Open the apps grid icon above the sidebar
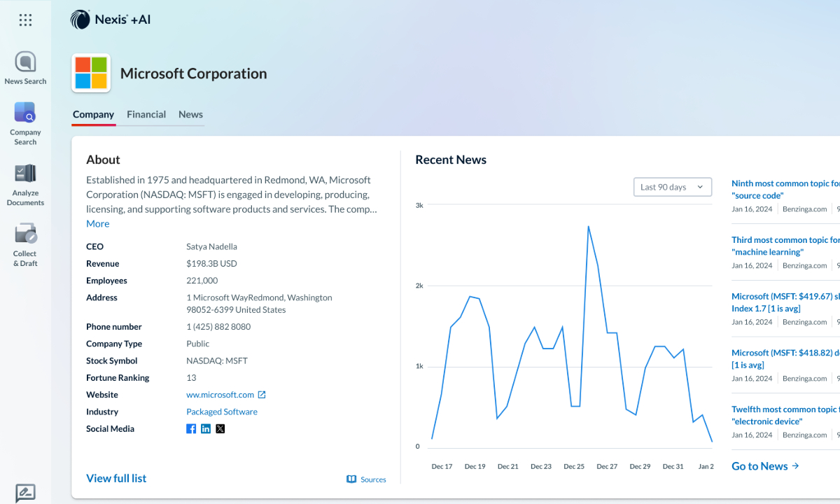840x504 pixels. pyautogui.click(x=25, y=20)
